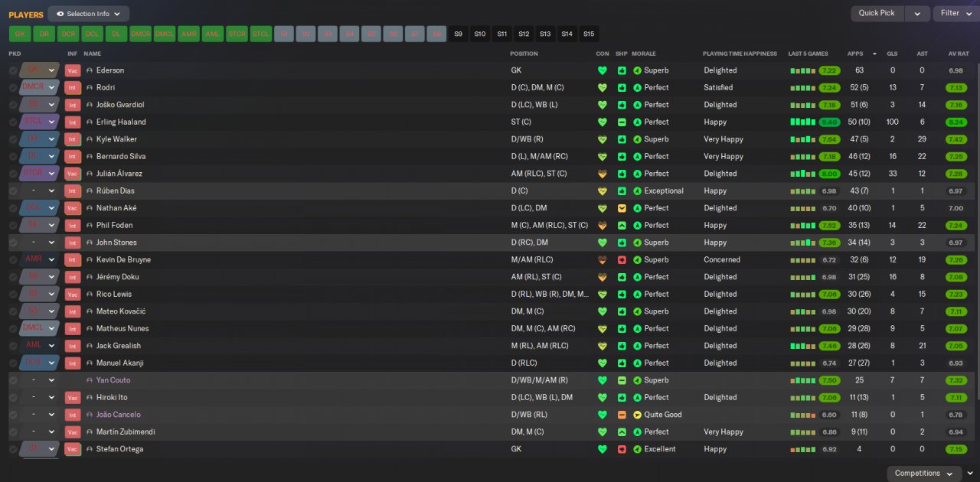Screen dimensions: 980x482
Task: Click the player list vertical scrollbar
Action: (x=977, y=230)
